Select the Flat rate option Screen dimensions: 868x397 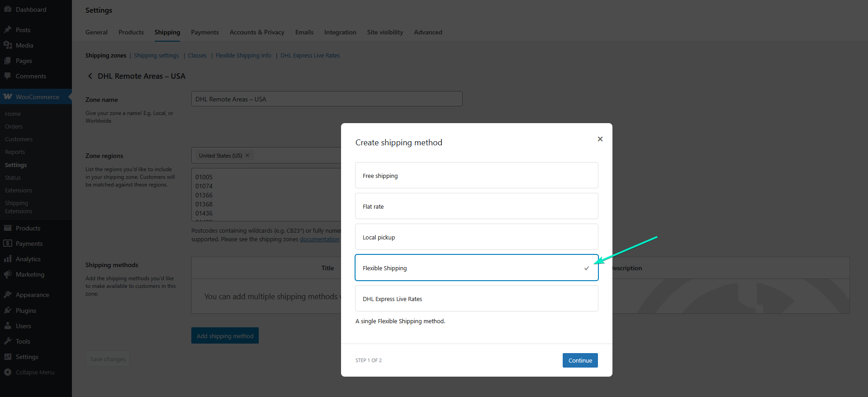(477, 206)
